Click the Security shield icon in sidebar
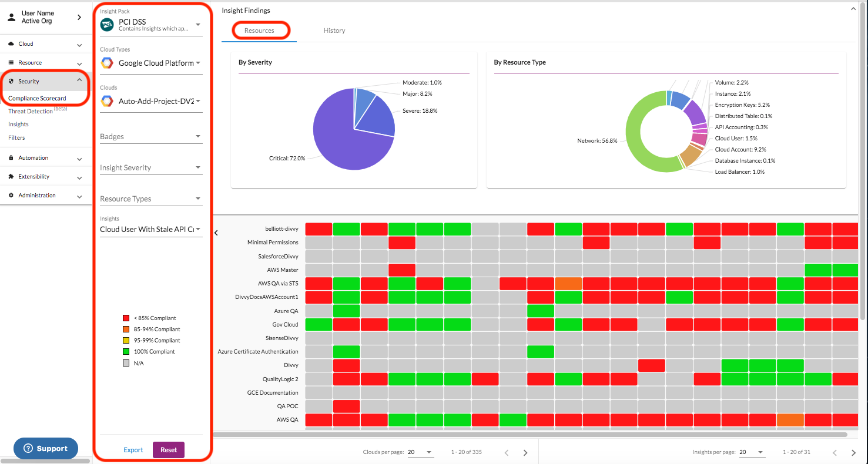The width and height of the screenshot is (868, 464). pyautogui.click(x=12, y=82)
